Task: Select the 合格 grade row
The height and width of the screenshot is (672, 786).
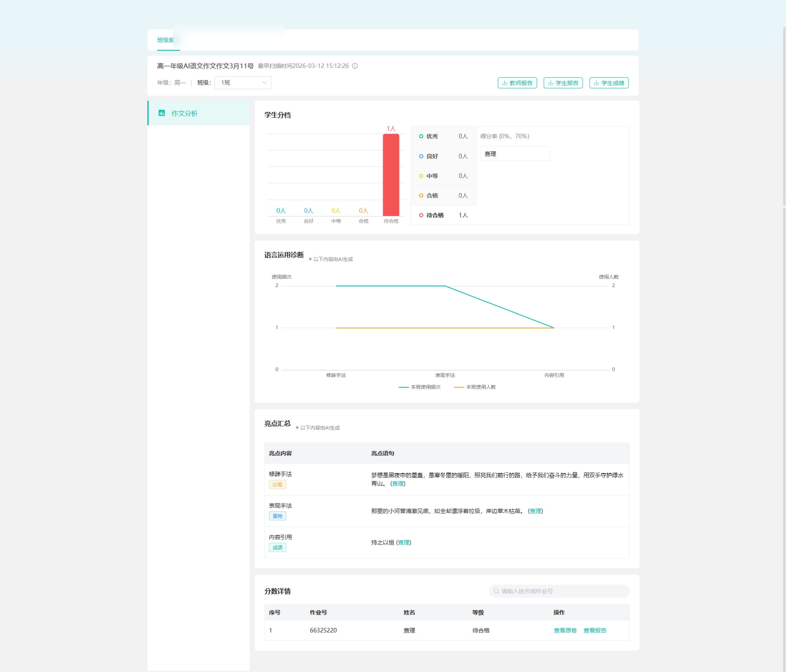Action: point(443,196)
